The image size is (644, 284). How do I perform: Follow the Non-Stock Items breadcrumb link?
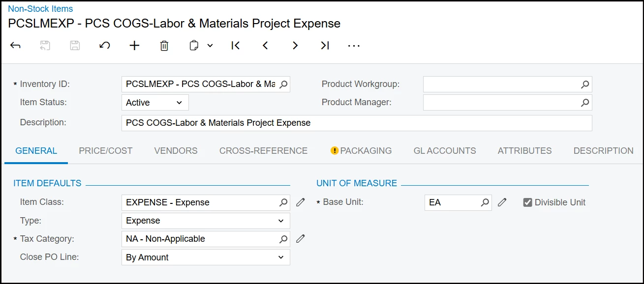pos(40,9)
